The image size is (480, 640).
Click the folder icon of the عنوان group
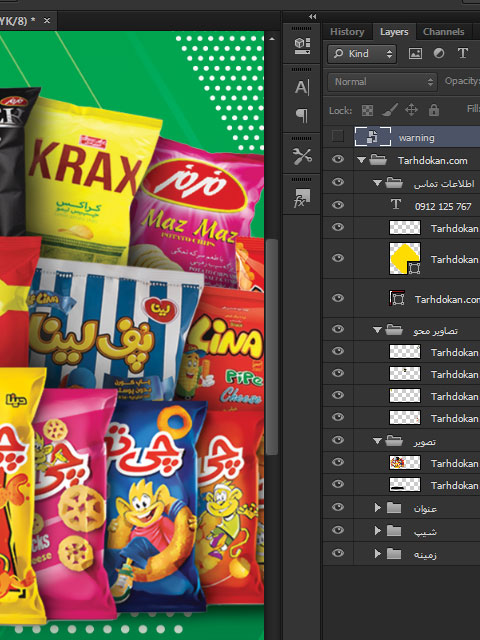[394, 508]
